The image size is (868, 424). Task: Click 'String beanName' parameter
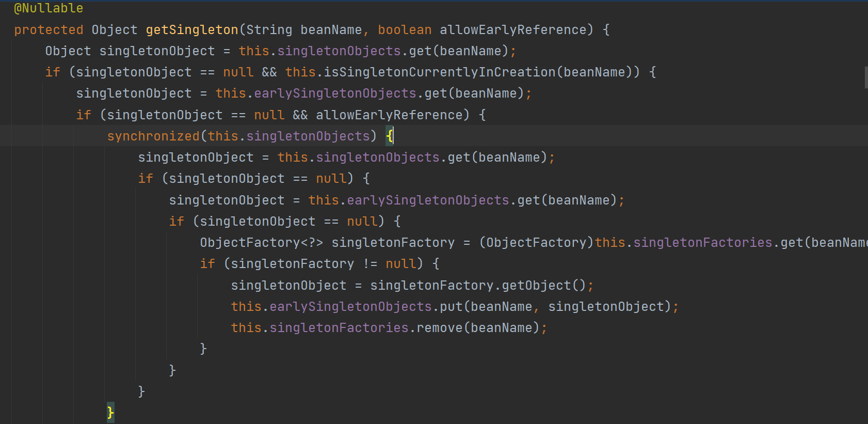(x=304, y=30)
